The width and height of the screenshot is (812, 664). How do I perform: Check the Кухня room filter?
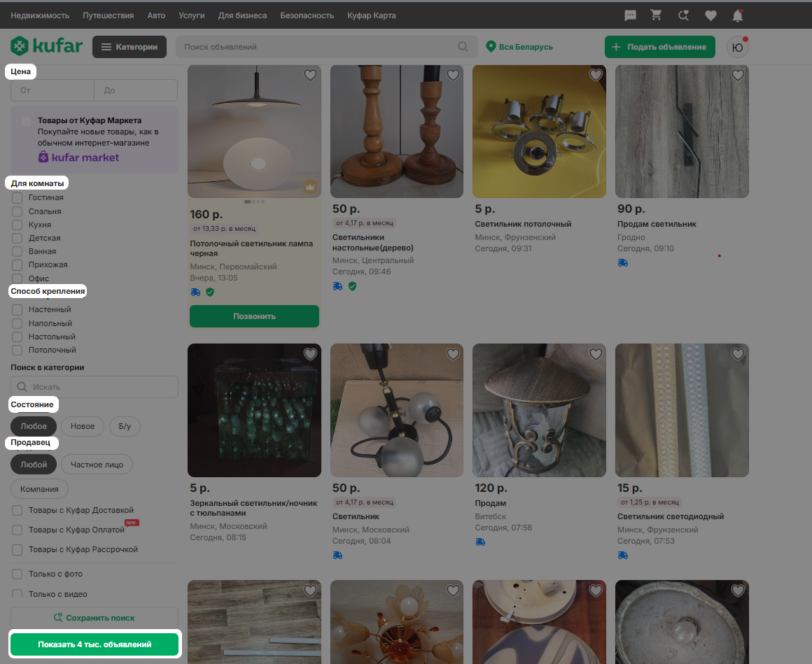pos(17,225)
